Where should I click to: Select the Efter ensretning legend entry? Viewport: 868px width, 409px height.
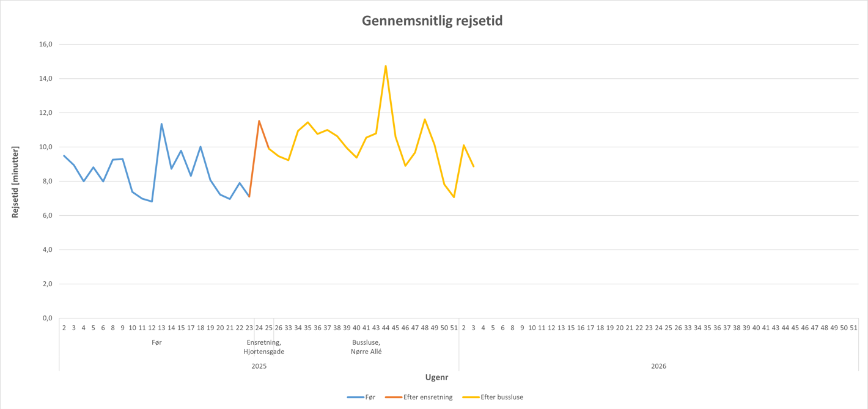click(428, 397)
